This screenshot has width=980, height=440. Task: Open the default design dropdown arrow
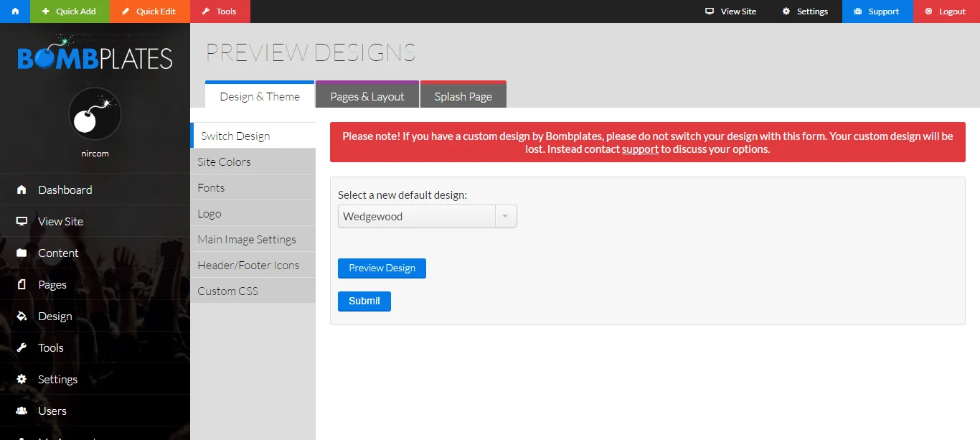click(x=506, y=216)
